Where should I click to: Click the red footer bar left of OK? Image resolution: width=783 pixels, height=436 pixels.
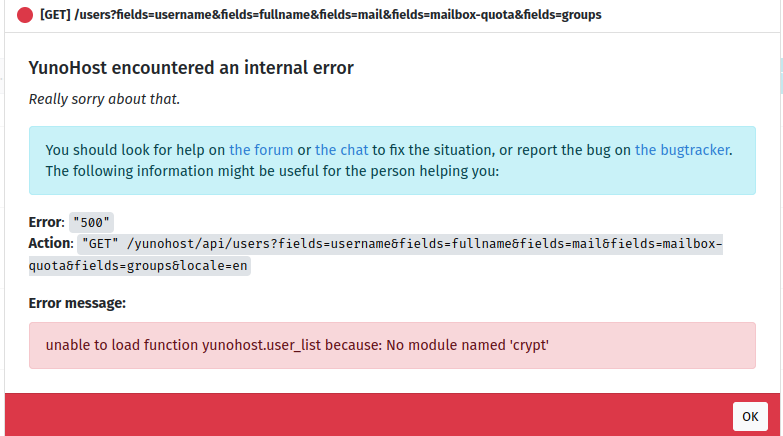[x=360, y=414]
